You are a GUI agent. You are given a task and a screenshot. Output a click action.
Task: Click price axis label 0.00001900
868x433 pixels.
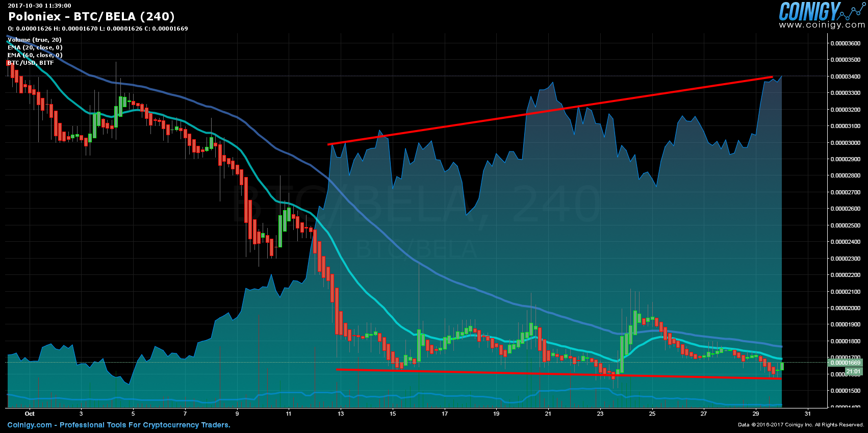[x=846, y=324]
